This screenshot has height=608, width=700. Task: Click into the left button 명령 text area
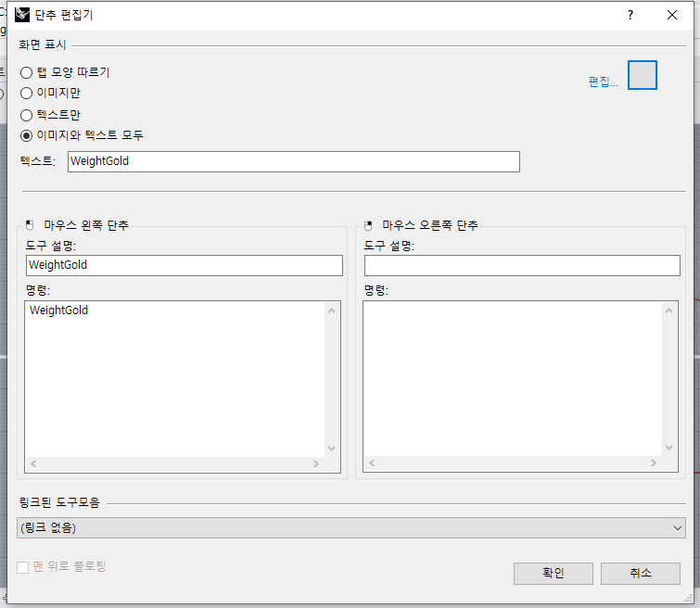[x=175, y=378]
